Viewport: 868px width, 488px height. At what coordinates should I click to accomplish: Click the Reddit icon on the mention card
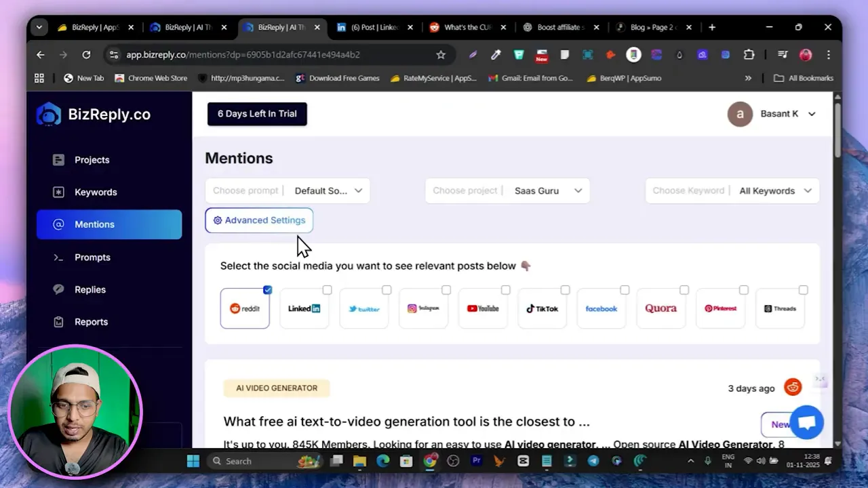click(x=793, y=387)
